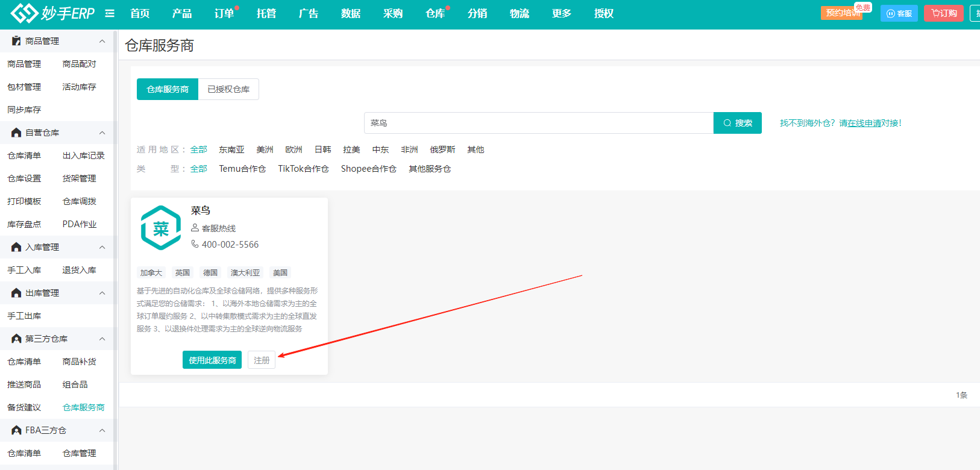Open the 广告 top menu

(309, 13)
